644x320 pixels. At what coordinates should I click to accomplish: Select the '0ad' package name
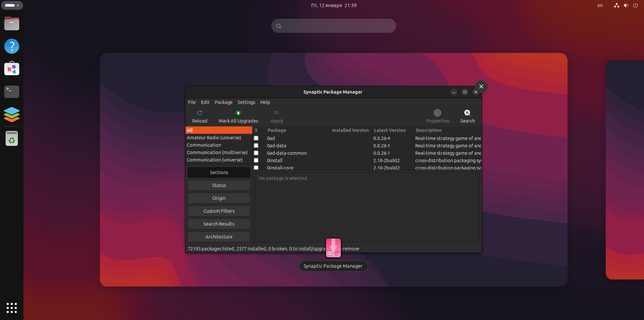271,139
